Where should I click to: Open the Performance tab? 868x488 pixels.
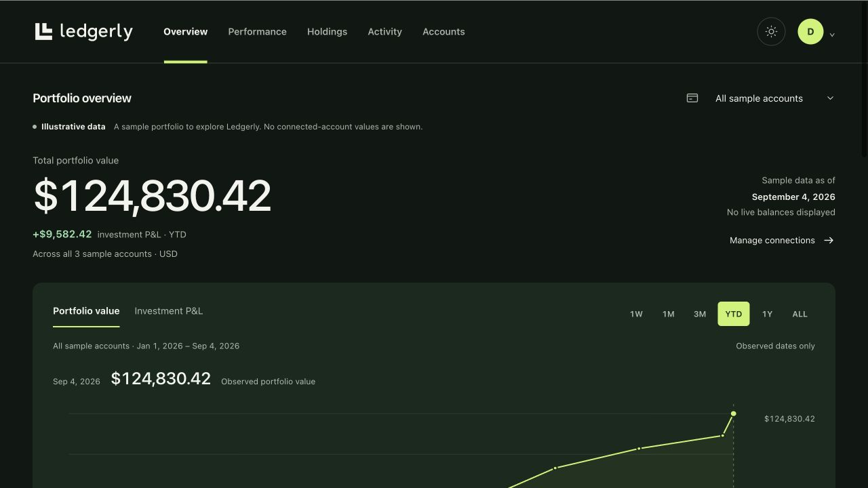257,32
